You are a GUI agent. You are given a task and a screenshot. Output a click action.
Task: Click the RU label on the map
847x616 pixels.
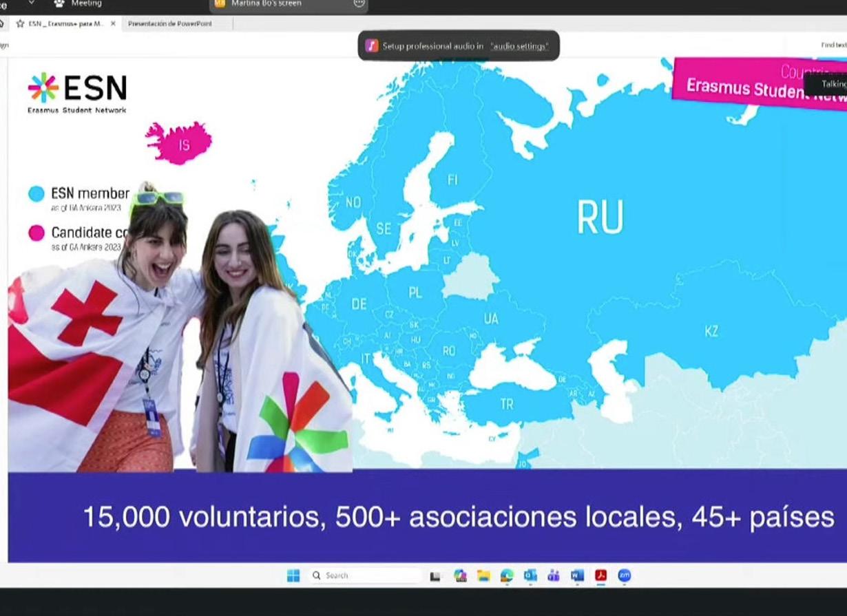[x=600, y=216]
